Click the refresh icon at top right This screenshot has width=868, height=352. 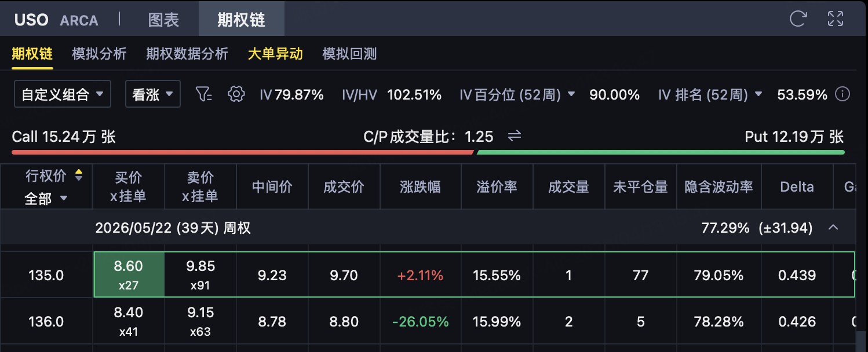coord(798,19)
